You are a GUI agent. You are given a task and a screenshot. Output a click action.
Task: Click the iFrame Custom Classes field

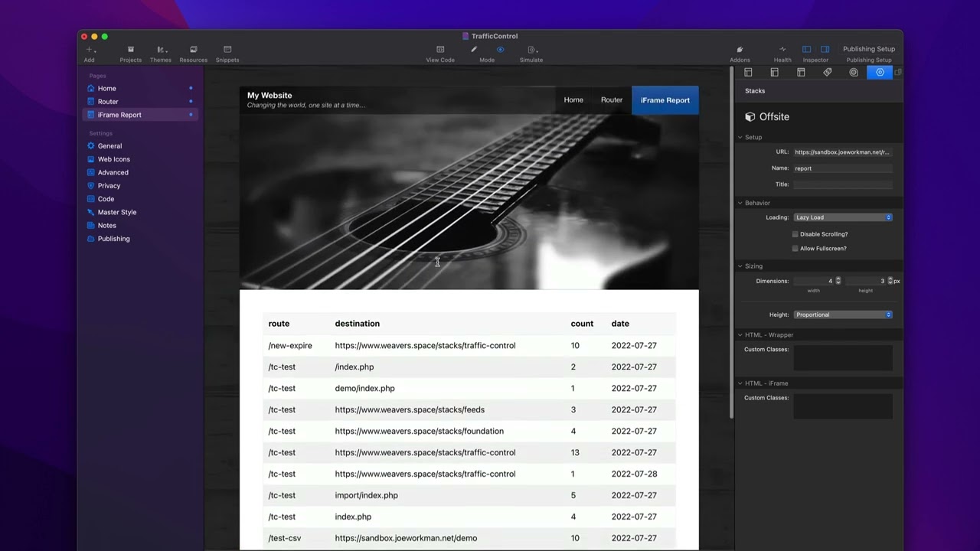[843, 406]
